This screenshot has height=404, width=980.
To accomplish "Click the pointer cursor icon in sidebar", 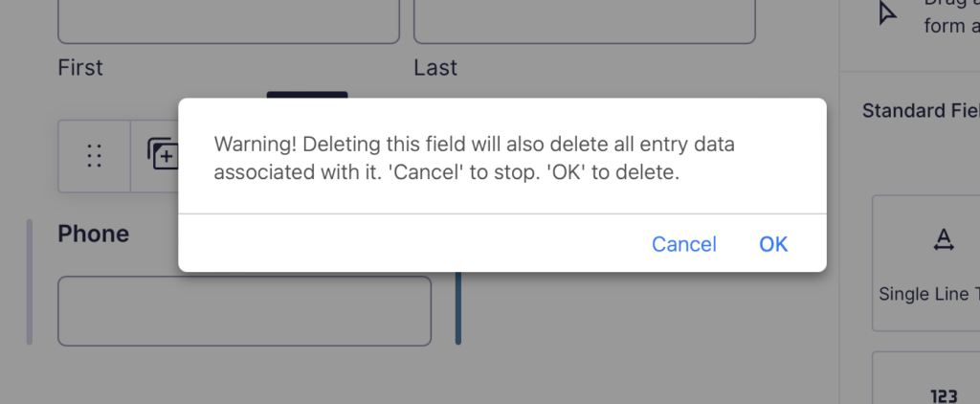I will coord(887,12).
